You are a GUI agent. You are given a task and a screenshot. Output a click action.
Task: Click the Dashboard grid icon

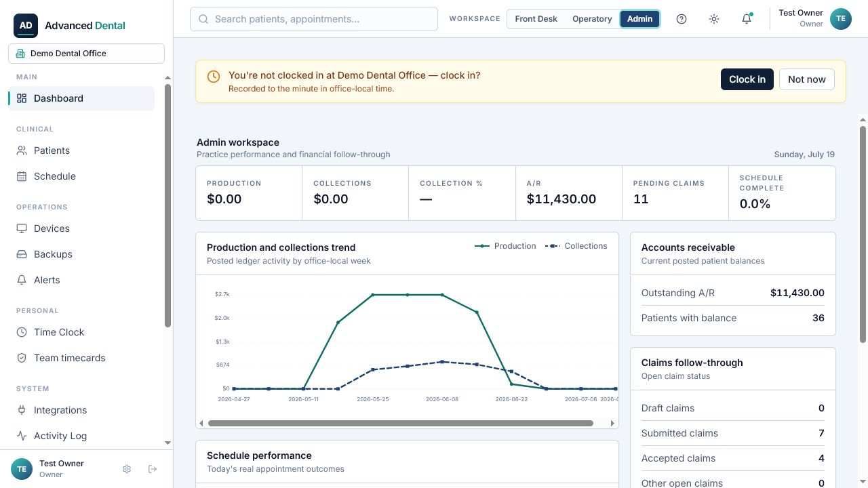pos(22,98)
